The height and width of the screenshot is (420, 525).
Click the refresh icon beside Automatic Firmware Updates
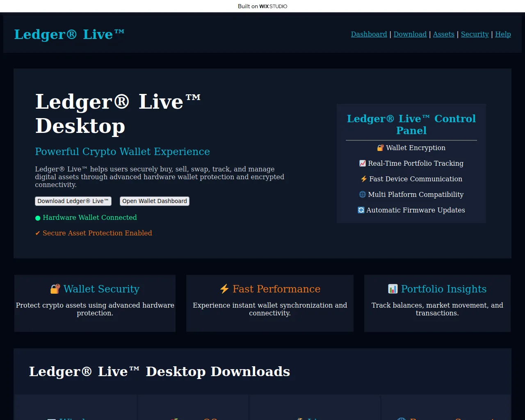(361, 210)
